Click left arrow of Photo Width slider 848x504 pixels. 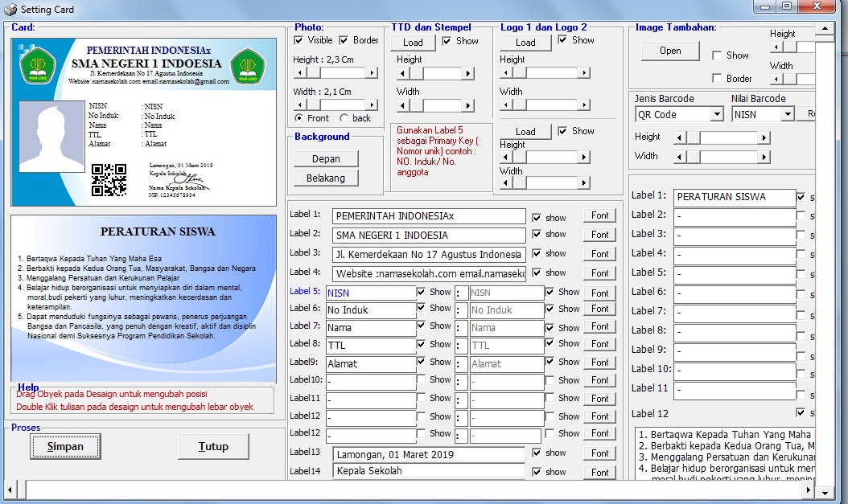pyautogui.click(x=299, y=104)
